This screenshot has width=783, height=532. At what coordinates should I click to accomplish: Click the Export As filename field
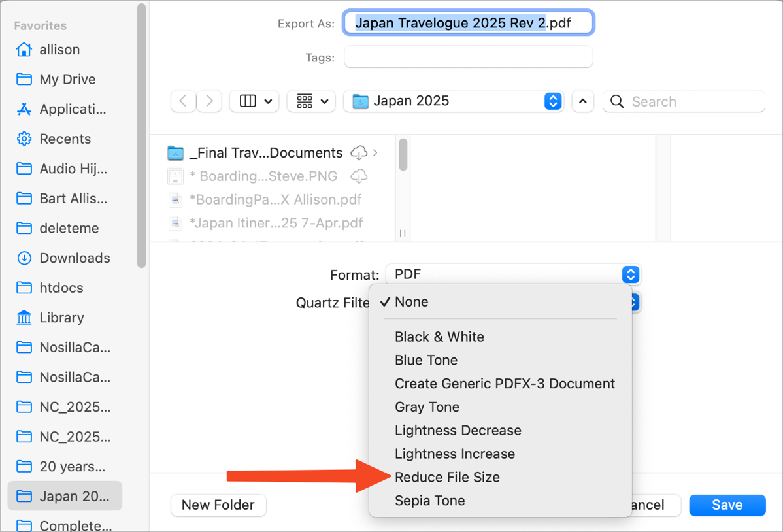[468, 22]
